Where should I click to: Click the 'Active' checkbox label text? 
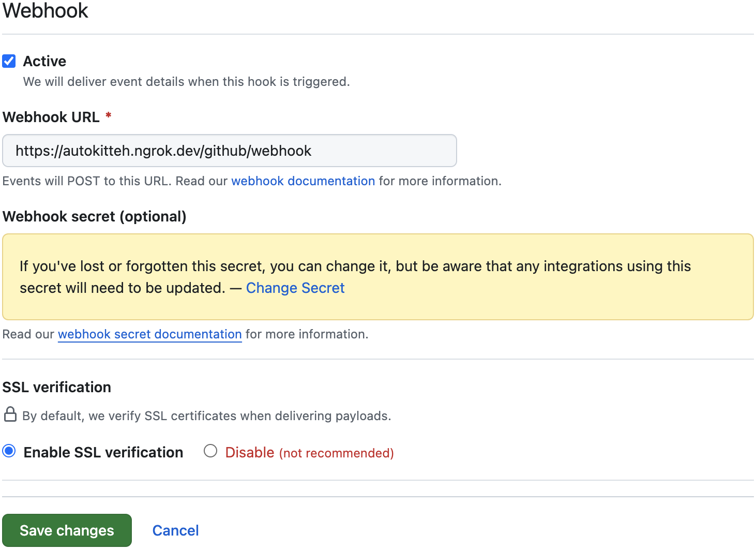pos(45,61)
